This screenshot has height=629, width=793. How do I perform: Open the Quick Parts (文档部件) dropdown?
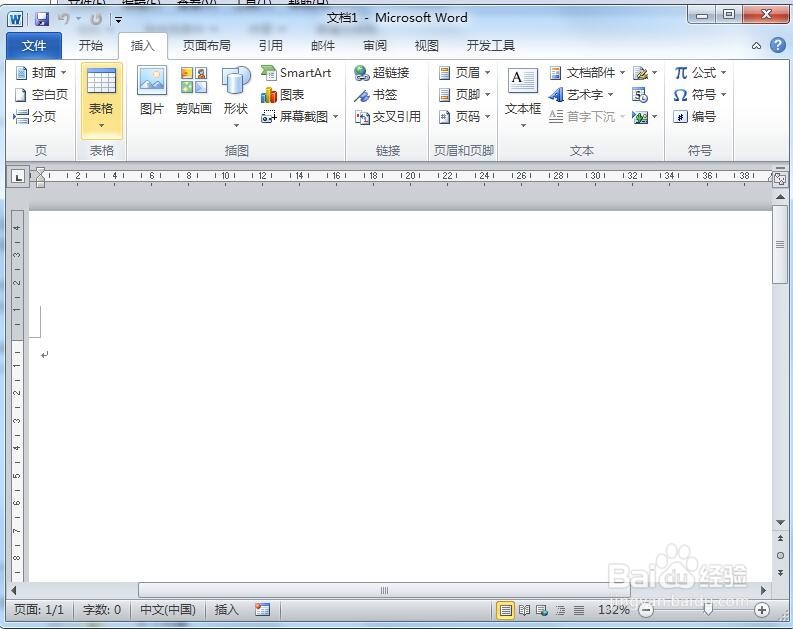pyautogui.click(x=587, y=73)
